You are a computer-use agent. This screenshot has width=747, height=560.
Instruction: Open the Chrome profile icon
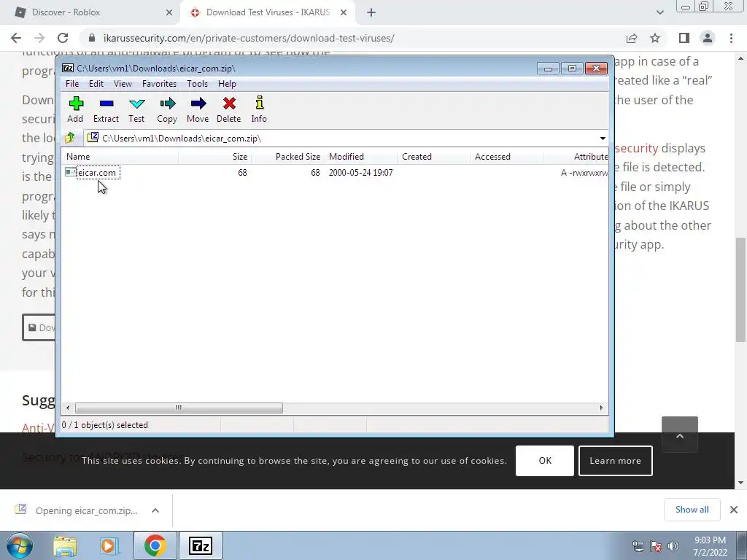(708, 38)
